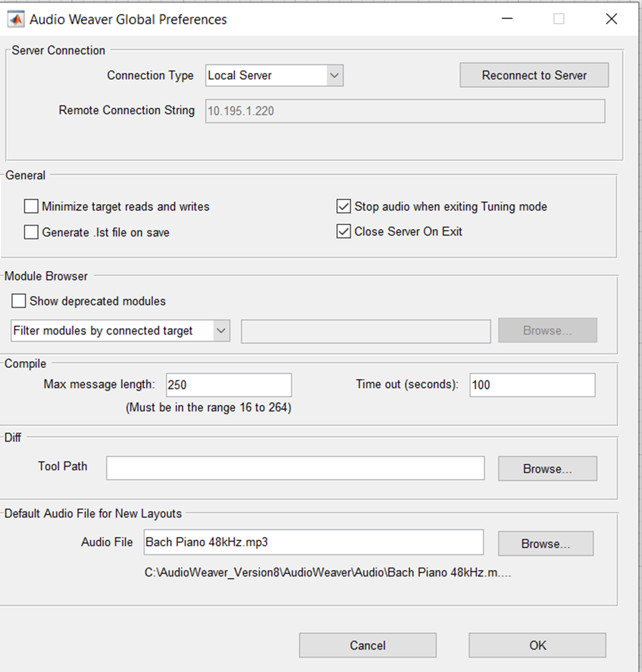642x672 pixels.
Task: Click the Max message length field
Action: tap(228, 385)
